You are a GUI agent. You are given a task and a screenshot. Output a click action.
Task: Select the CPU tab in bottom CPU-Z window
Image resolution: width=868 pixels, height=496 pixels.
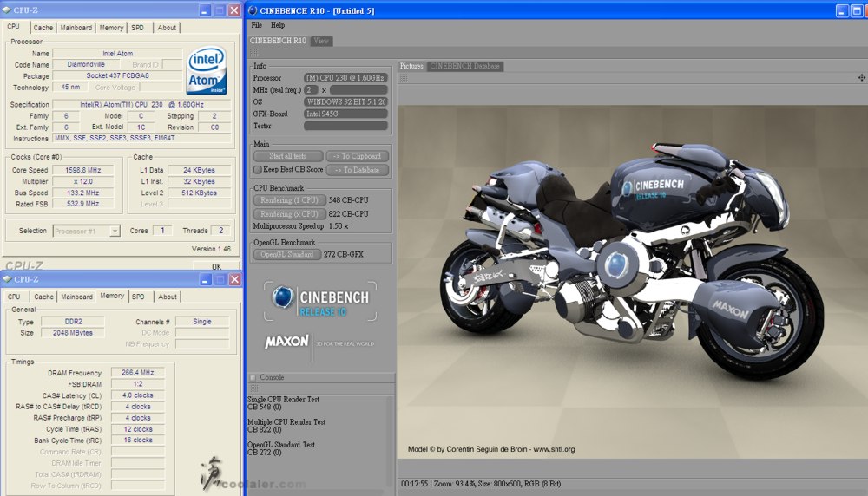pyautogui.click(x=15, y=297)
